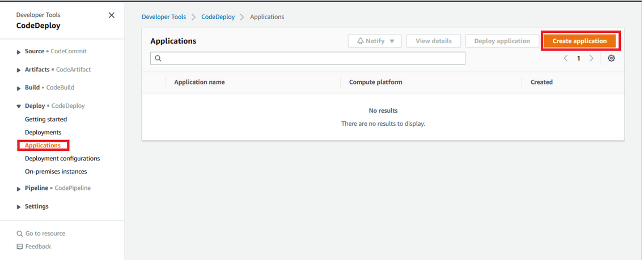Click the Go to resource link

[x=45, y=234]
